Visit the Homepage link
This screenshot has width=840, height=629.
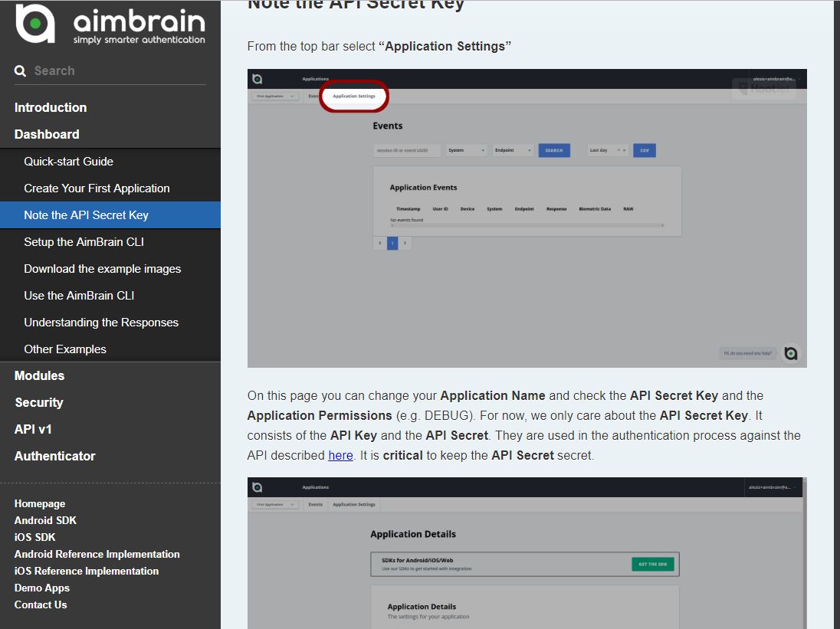(40, 503)
